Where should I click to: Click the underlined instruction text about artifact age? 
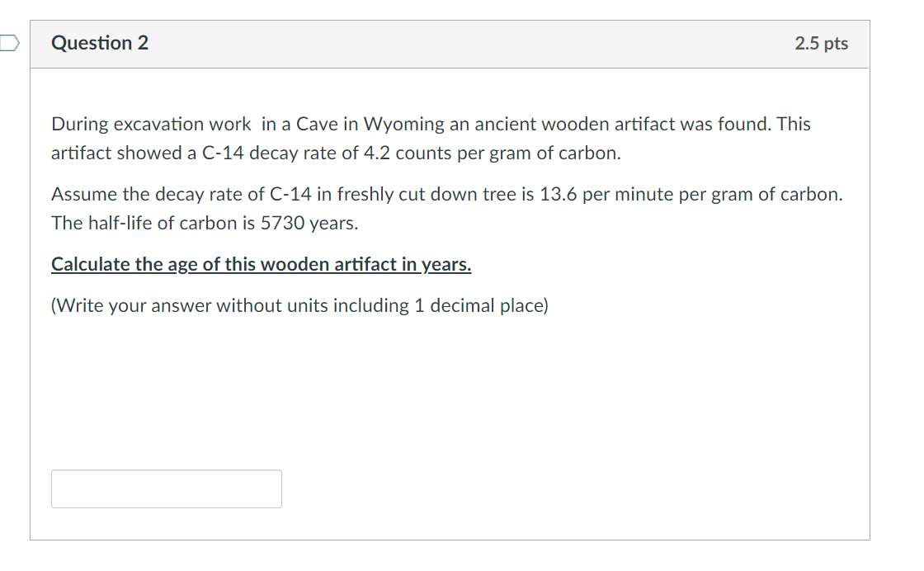tap(261, 264)
